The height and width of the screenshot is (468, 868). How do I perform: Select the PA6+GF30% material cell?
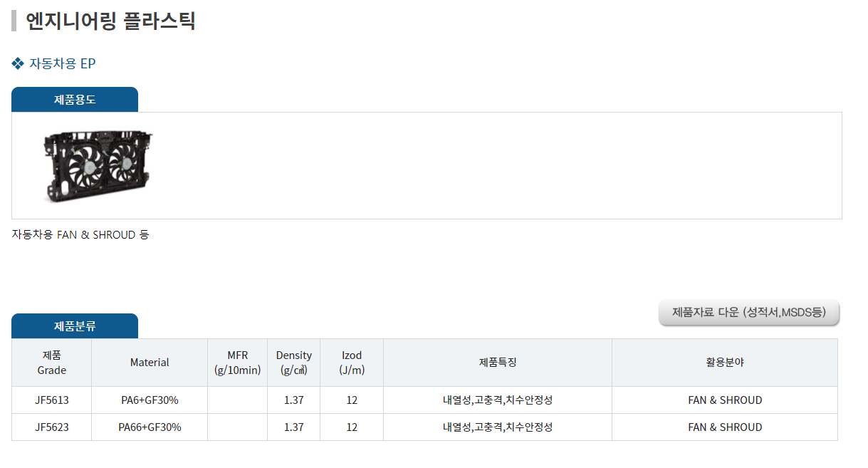pos(150,400)
